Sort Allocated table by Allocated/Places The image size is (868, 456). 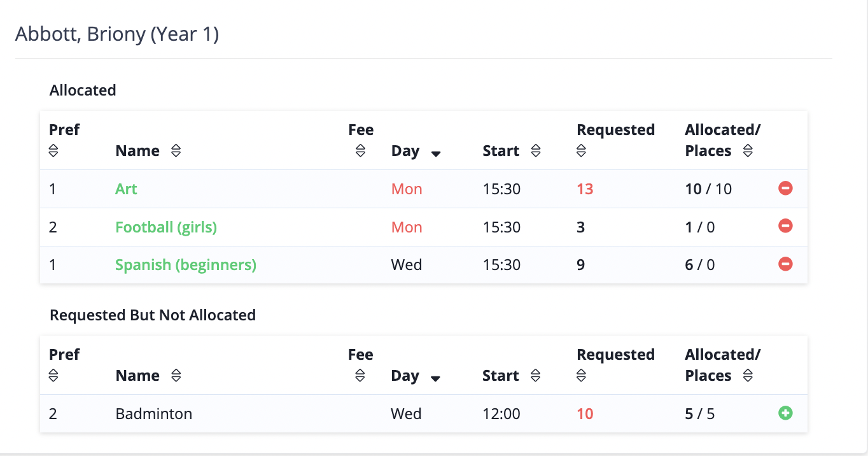tap(748, 151)
